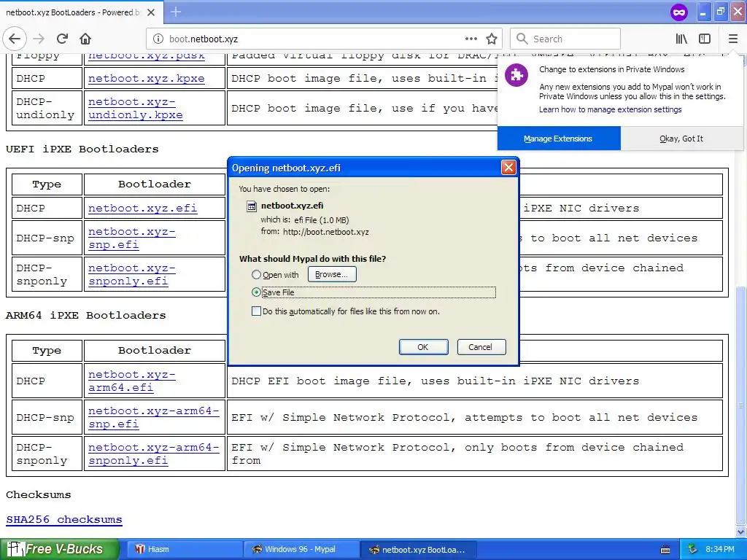Select the Save File radio option
The width and height of the screenshot is (747, 560).
[256, 292]
